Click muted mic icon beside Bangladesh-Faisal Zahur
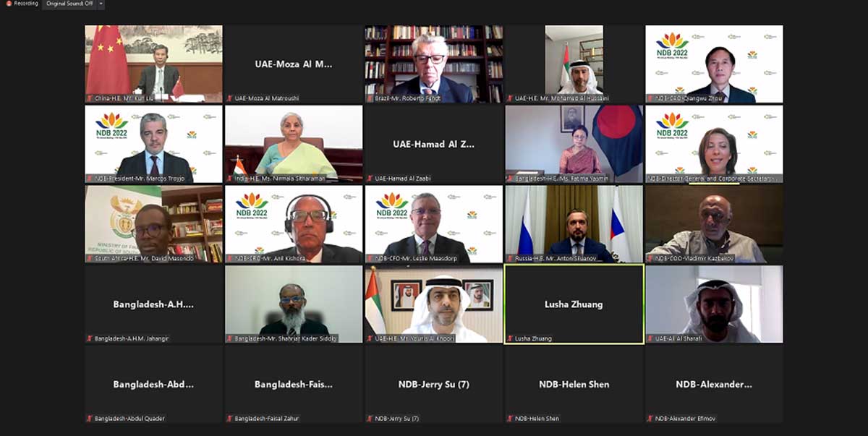 [230, 419]
